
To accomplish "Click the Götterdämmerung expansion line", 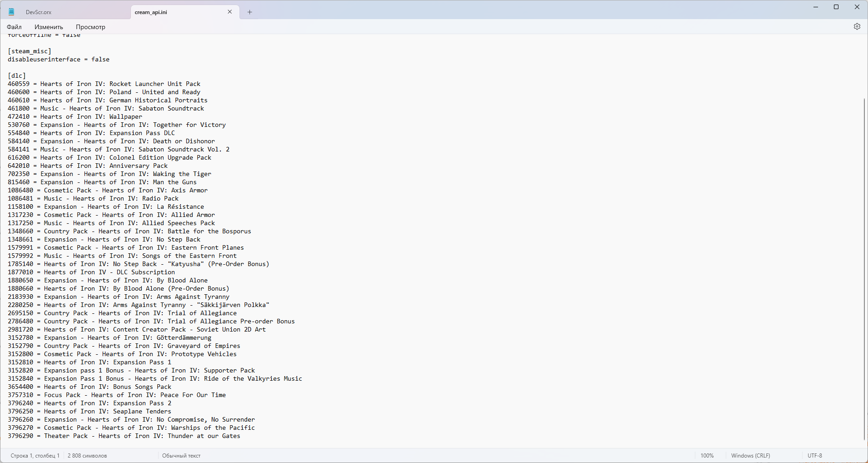I will [110, 338].
